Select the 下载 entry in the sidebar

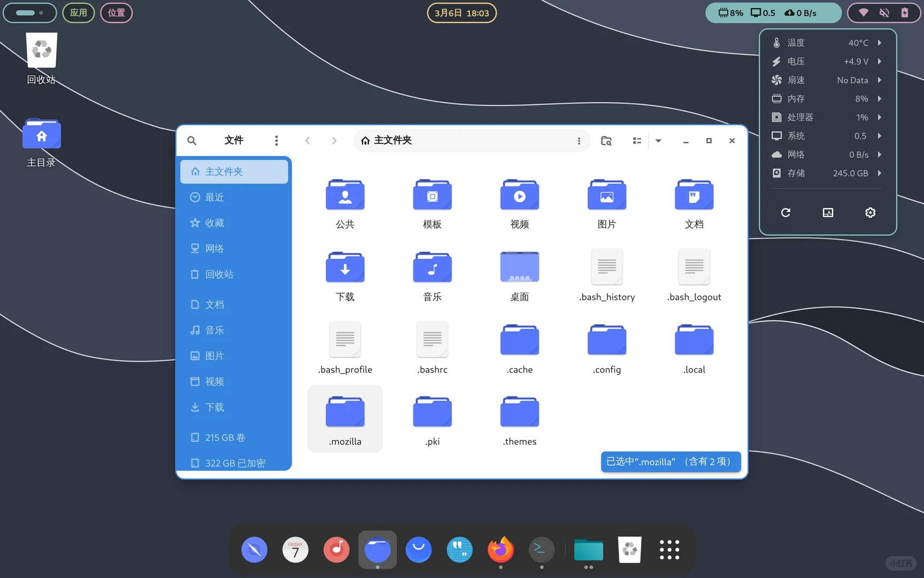[x=214, y=407]
